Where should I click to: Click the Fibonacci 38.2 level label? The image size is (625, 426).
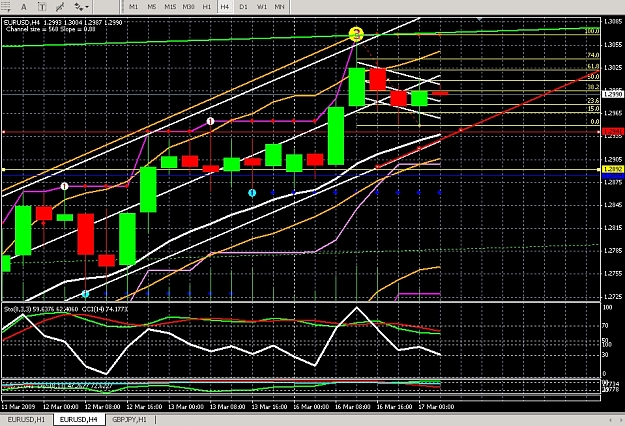pos(593,87)
